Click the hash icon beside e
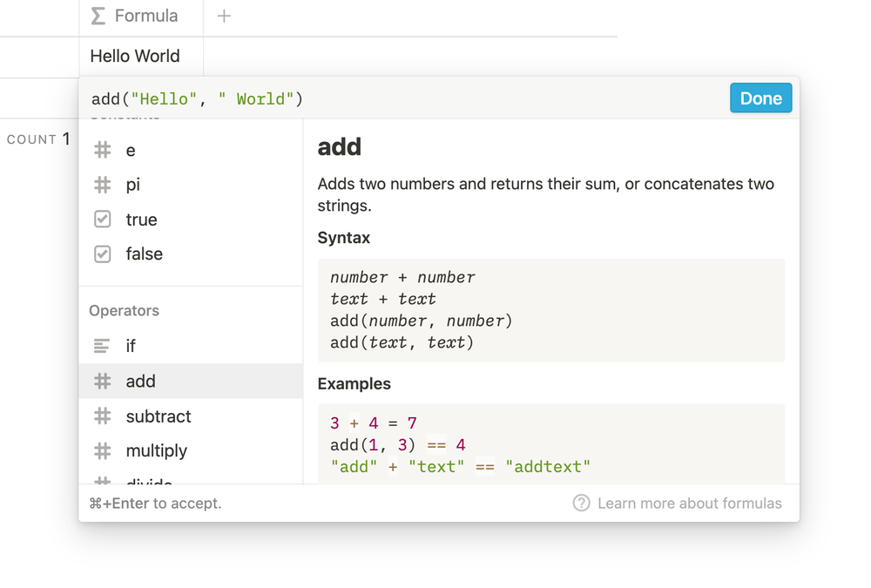This screenshot has height=588, width=871. tap(102, 150)
